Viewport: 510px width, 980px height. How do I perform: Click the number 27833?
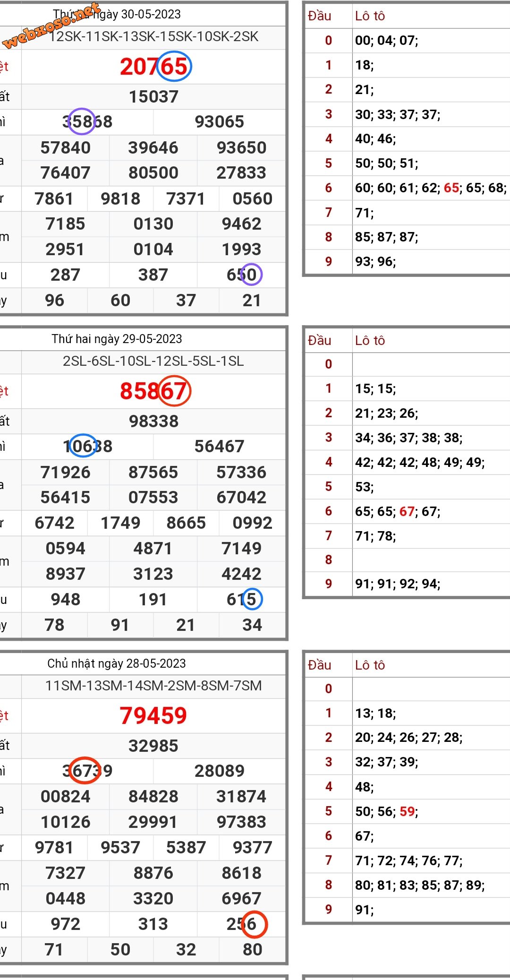pyautogui.click(x=242, y=173)
